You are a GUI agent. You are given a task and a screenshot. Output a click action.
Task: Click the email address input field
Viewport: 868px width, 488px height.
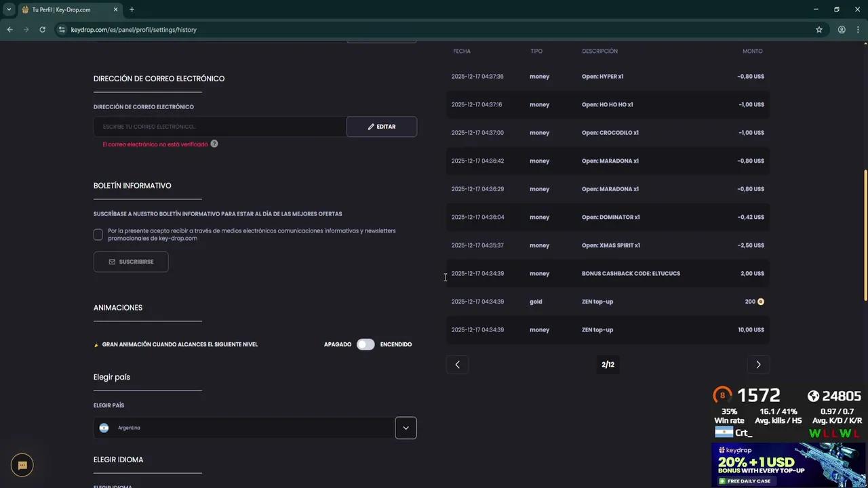point(220,127)
